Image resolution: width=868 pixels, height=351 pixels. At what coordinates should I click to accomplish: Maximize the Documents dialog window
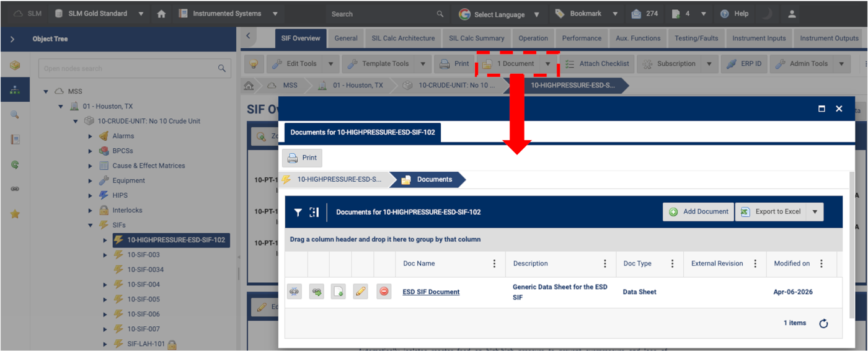(x=821, y=109)
